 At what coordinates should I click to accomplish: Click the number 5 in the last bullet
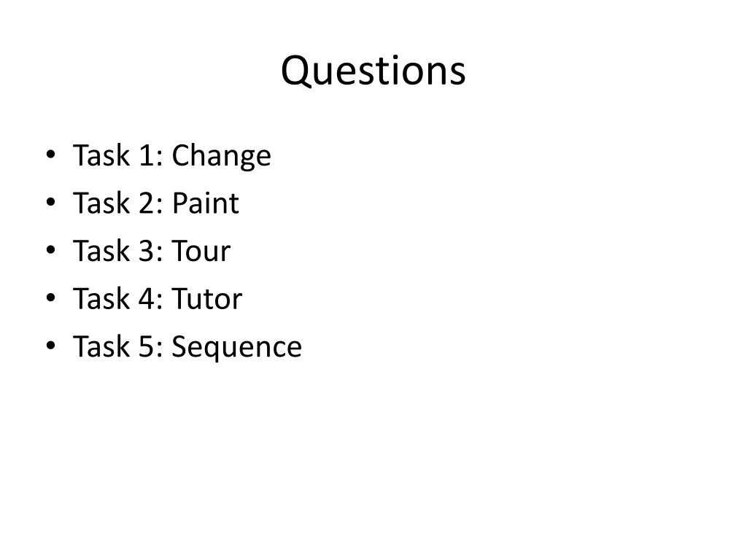147,346
